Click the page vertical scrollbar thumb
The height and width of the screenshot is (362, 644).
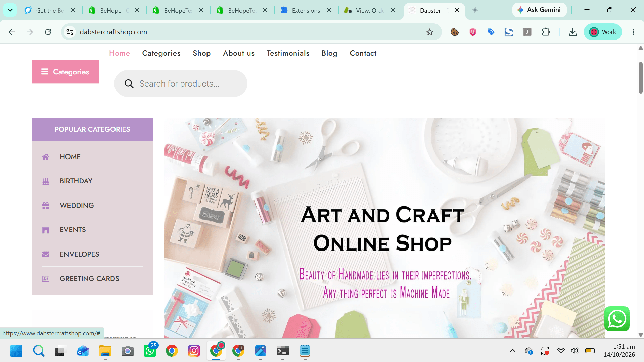(x=641, y=78)
